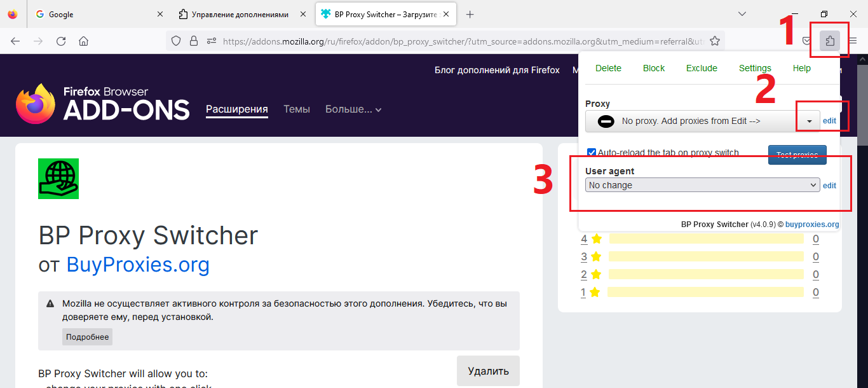Show tracking protection shield info
Screen dimensions: 868x388
177,41
